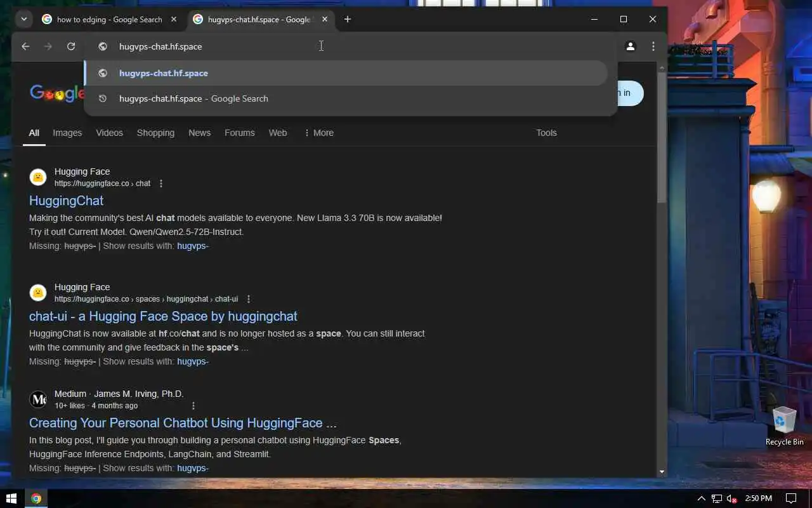Open a new tab with plus icon
The height and width of the screenshot is (508, 812).
click(348, 19)
